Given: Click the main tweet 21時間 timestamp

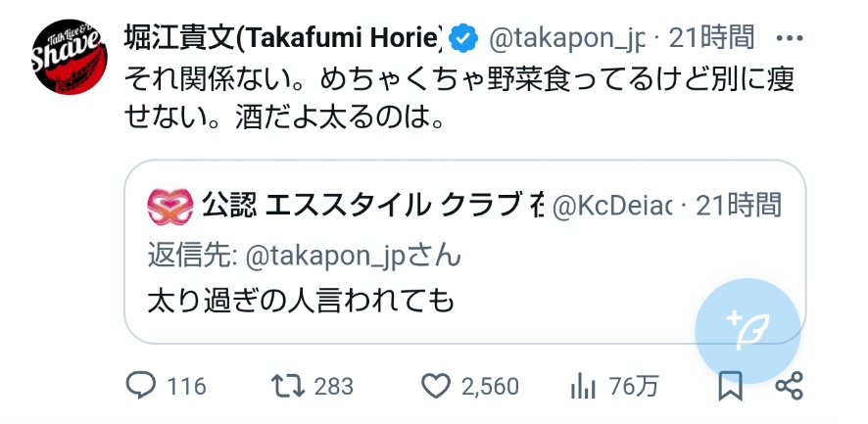Looking at the screenshot, I should 711,39.
